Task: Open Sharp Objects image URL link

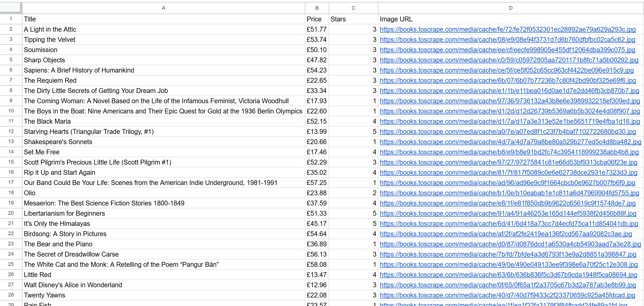Action: [509, 60]
